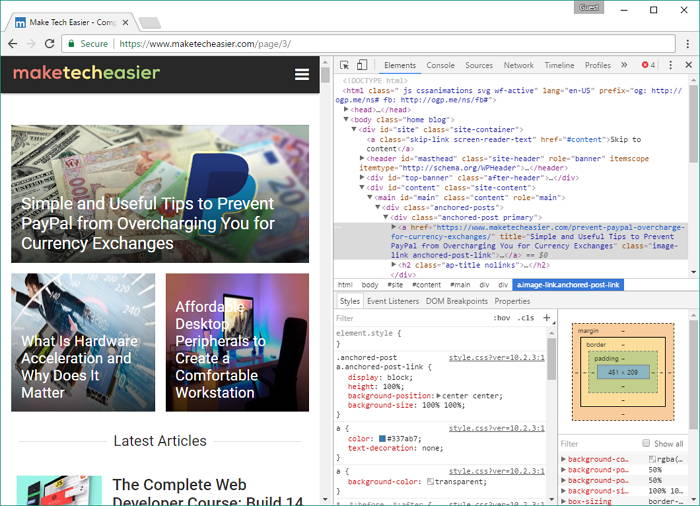Expand computed background-si... property
Screen dimensions: 700x506
point(563,491)
